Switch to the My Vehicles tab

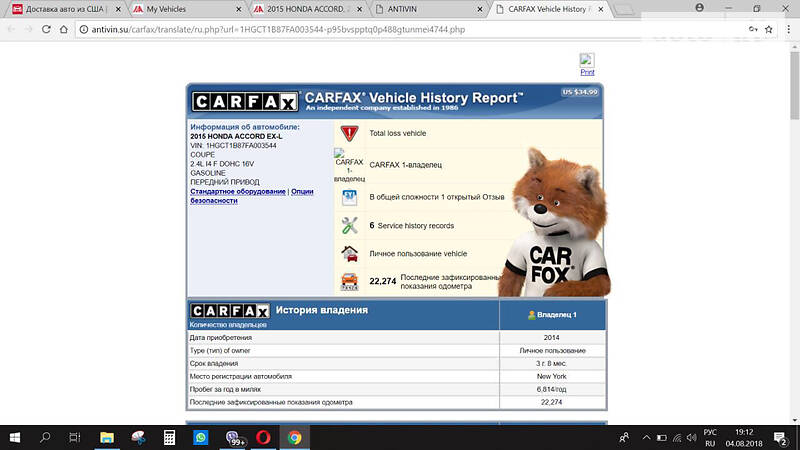187,9
